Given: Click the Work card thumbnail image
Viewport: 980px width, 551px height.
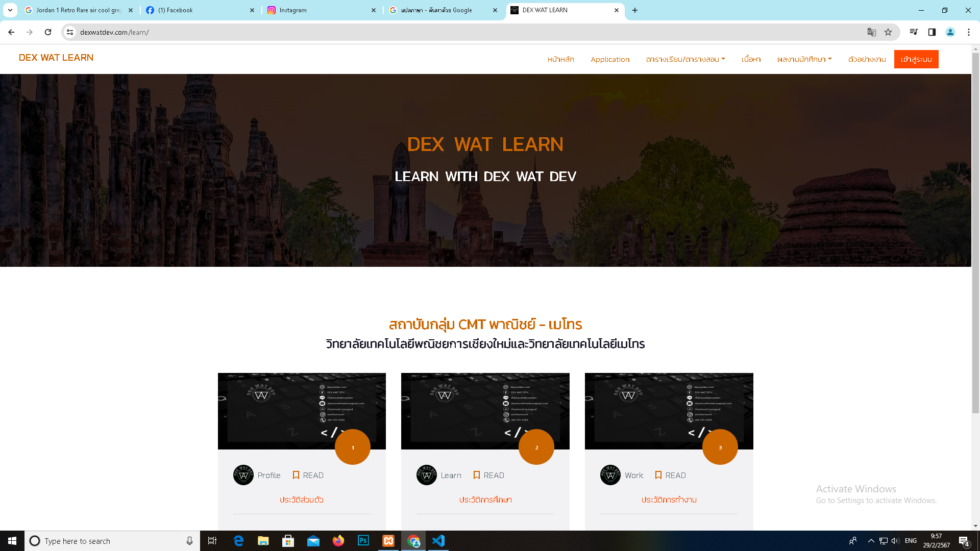Looking at the screenshot, I should 669,411.
